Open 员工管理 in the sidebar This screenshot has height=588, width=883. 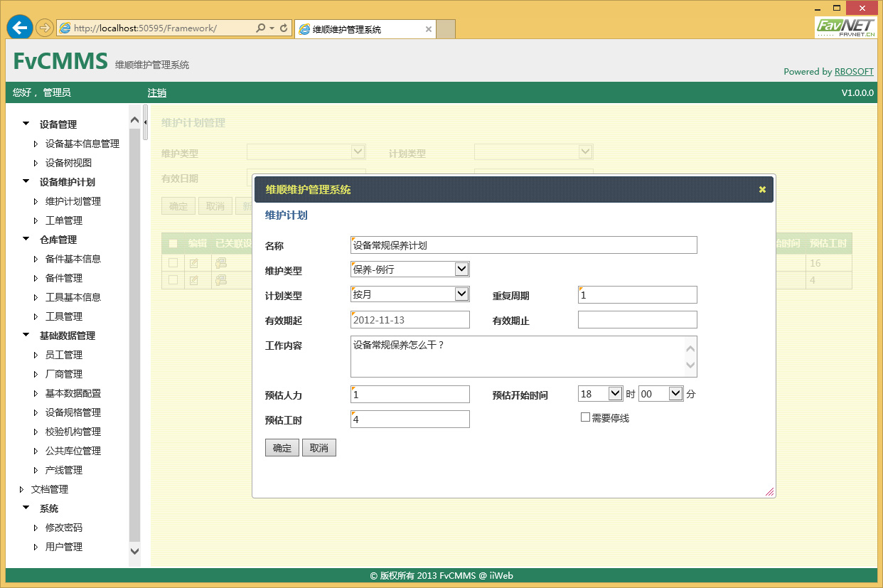pyautogui.click(x=64, y=355)
